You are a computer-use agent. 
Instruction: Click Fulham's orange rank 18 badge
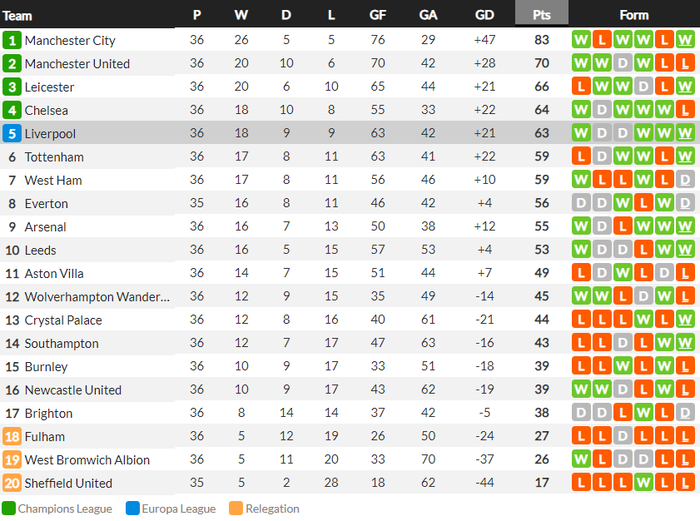coord(12,437)
